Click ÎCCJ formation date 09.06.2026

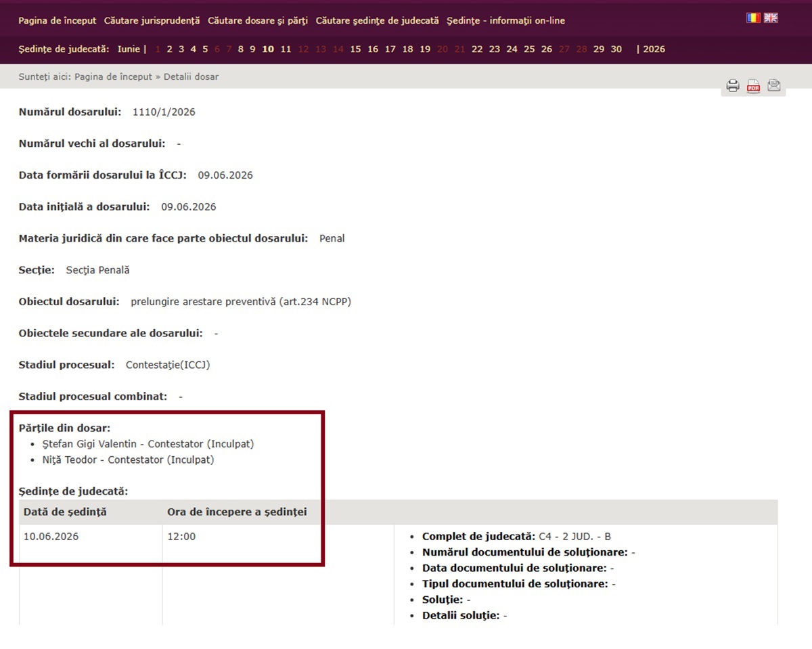tap(225, 175)
